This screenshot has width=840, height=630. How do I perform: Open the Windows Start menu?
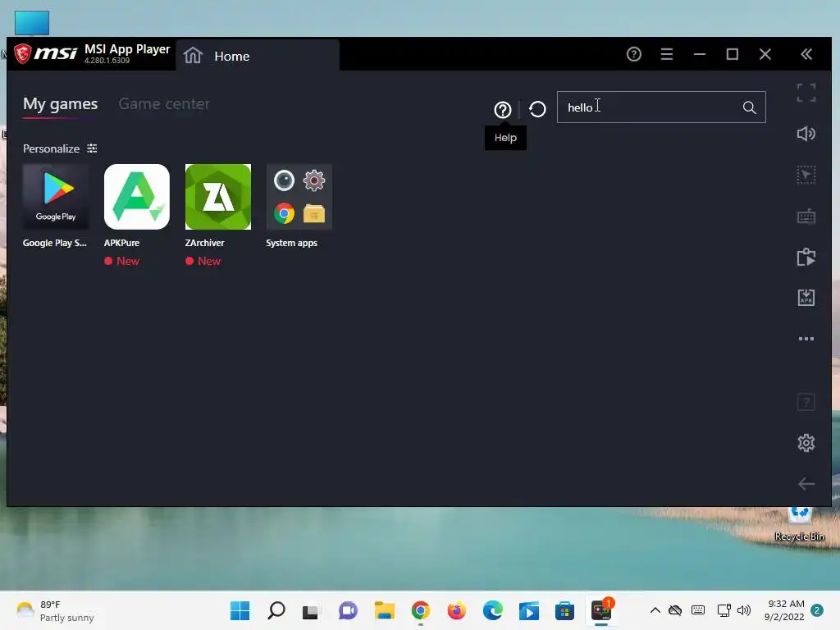click(240, 610)
